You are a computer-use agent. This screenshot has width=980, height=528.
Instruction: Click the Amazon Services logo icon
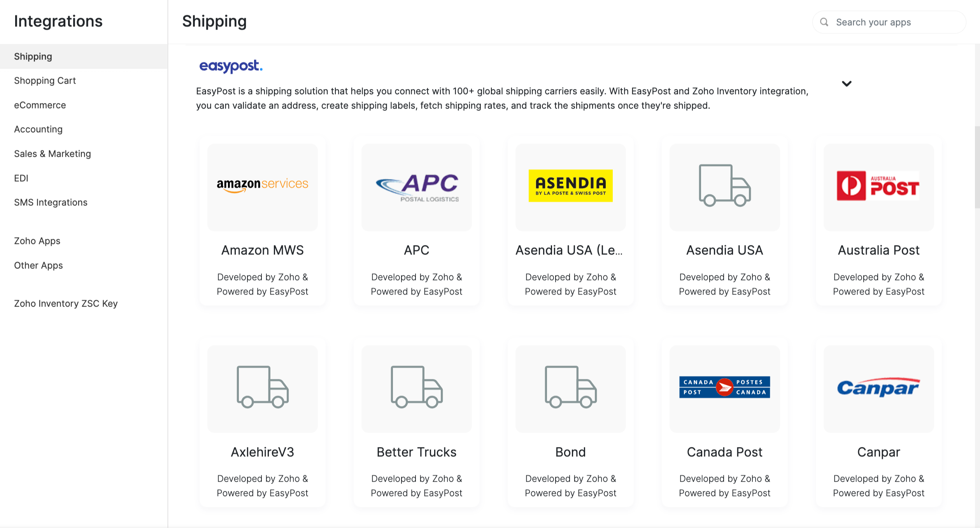click(x=262, y=185)
